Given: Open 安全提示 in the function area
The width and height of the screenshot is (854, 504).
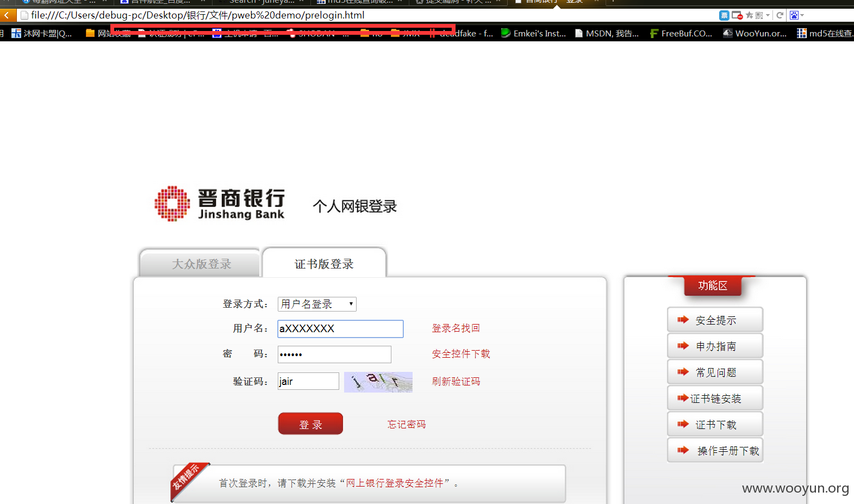Looking at the screenshot, I should (715, 320).
